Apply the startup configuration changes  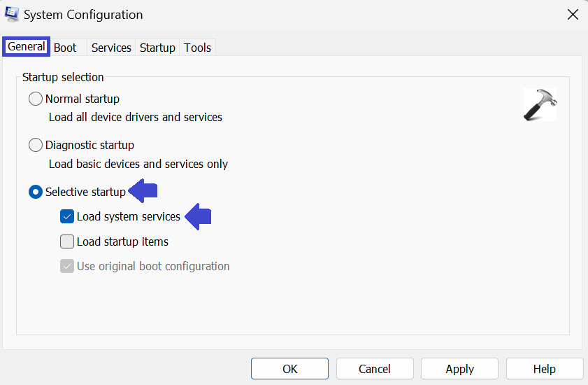[x=459, y=369]
